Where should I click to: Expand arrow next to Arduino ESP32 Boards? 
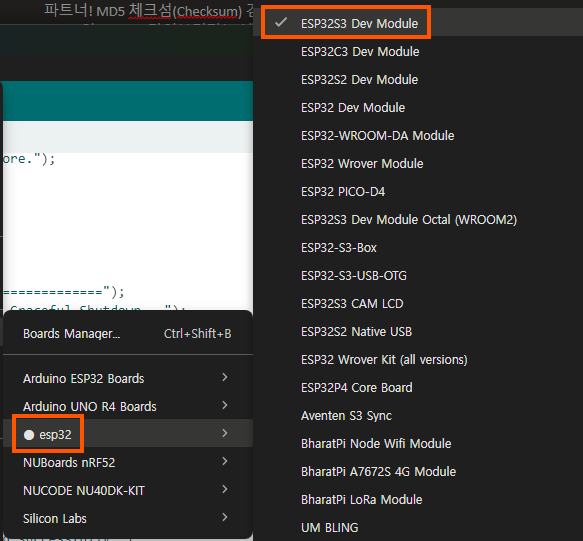[x=225, y=377]
